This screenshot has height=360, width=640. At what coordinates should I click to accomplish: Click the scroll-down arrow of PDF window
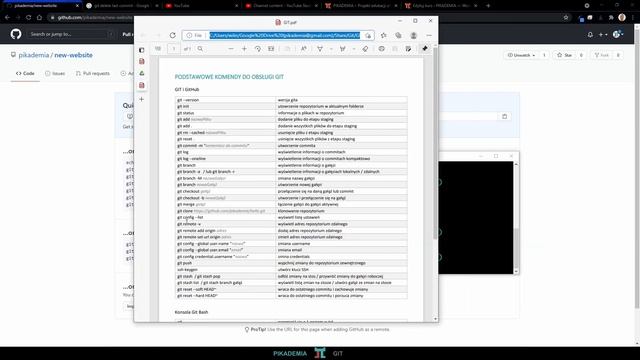pyautogui.click(x=435, y=319)
